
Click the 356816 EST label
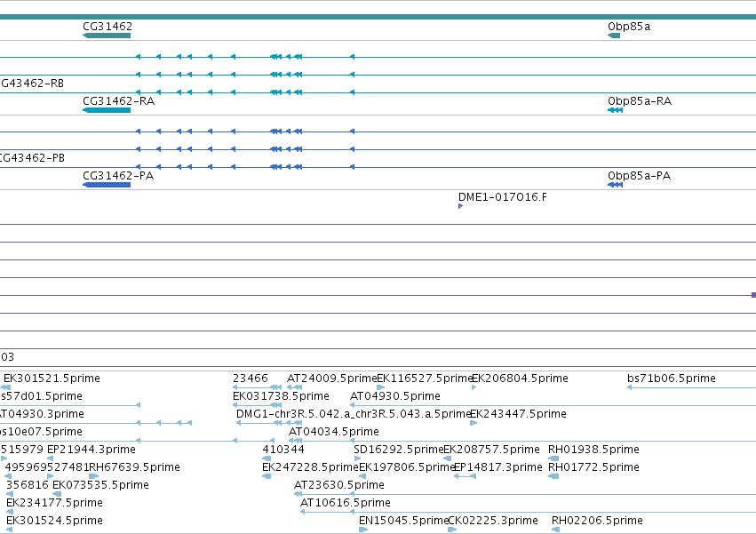coord(28,485)
